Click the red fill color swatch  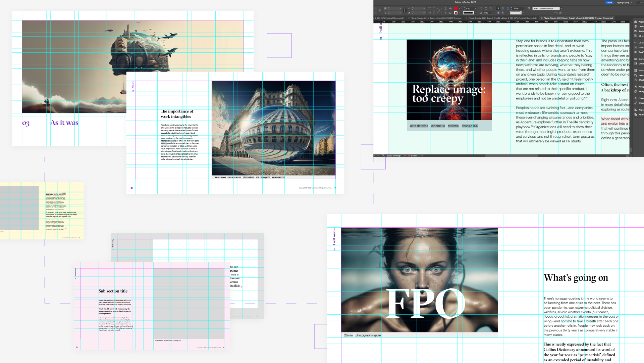coord(455,8)
